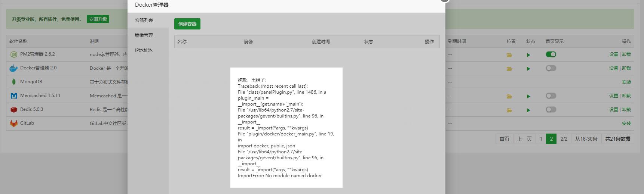Open 设置 for Docker管理器

(613, 68)
